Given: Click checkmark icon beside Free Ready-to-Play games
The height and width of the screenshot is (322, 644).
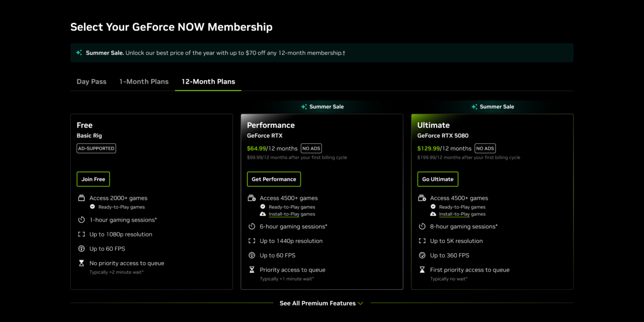Looking at the screenshot, I should [x=93, y=207].
